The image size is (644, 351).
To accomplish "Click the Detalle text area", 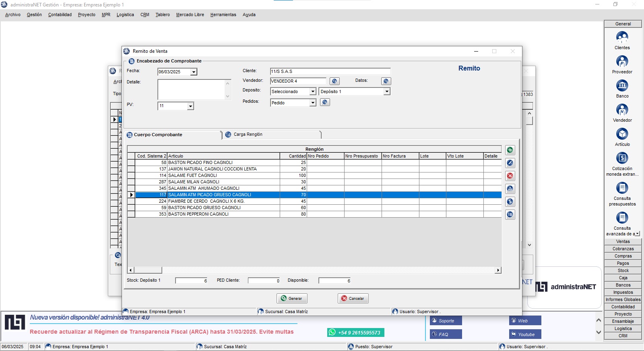I will pyautogui.click(x=191, y=89).
